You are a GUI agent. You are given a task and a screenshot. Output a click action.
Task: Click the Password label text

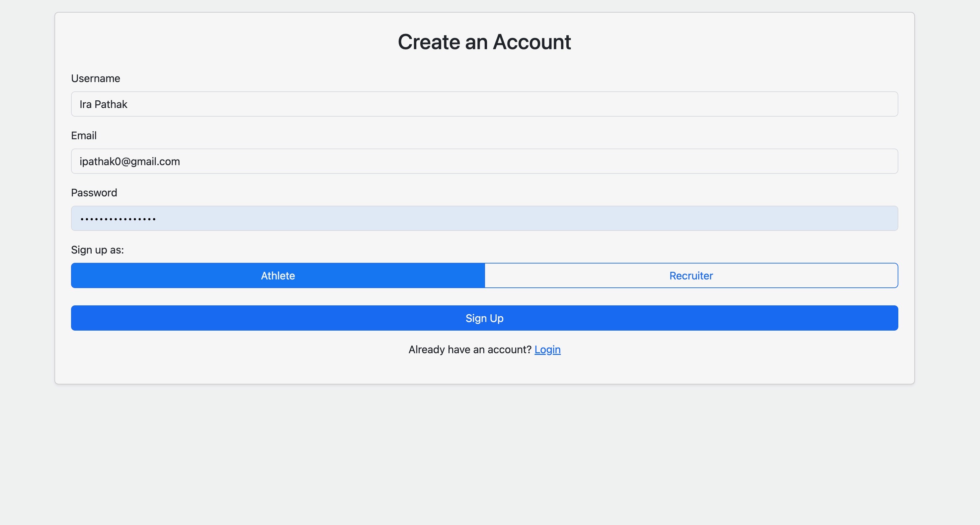pos(94,193)
